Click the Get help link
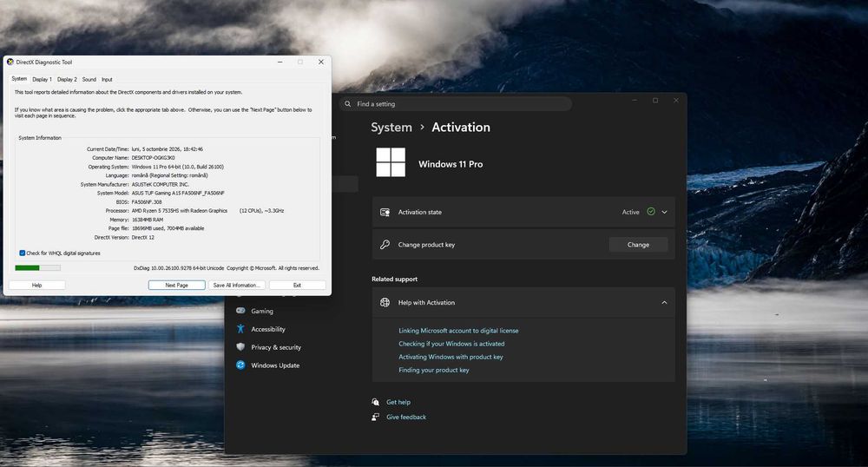The width and height of the screenshot is (868, 467). 398,402
